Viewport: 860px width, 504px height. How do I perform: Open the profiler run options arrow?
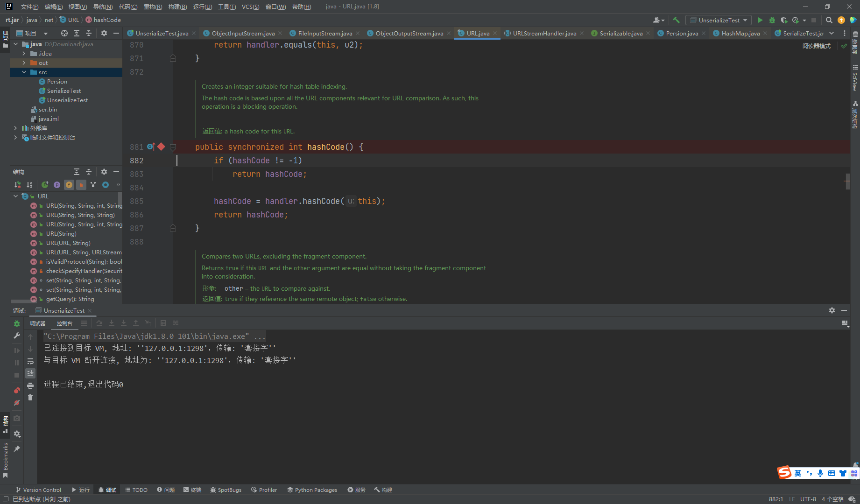point(804,20)
